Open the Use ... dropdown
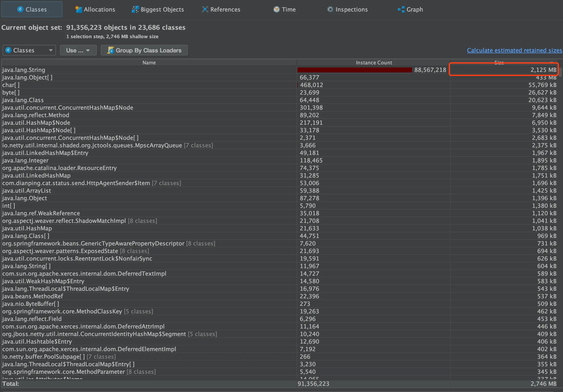 coord(78,50)
